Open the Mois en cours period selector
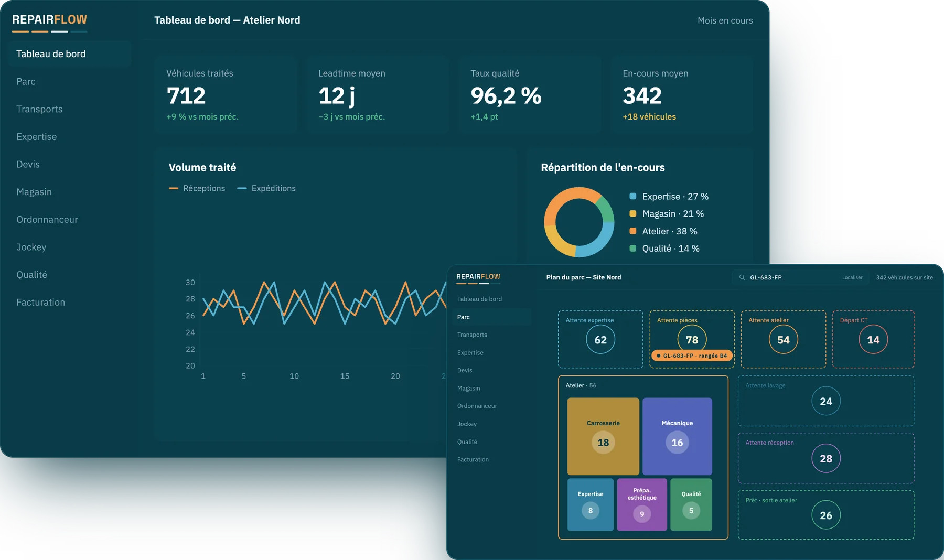 [725, 20]
